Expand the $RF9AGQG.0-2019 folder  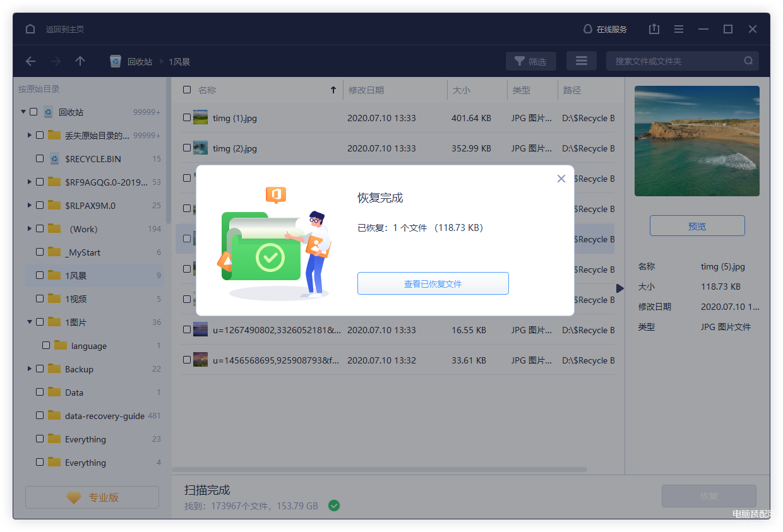click(x=30, y=182)
